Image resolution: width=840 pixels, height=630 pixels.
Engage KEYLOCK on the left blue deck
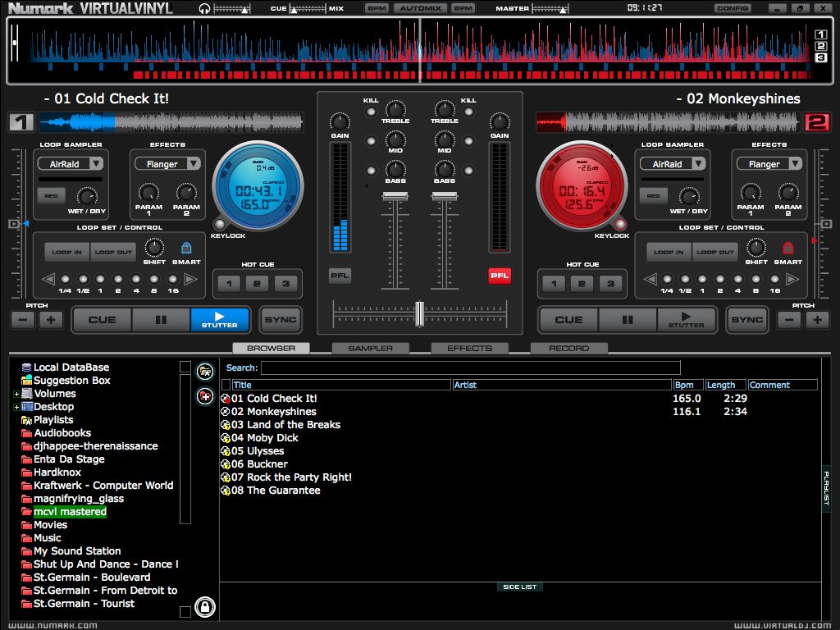coord(219,223)
